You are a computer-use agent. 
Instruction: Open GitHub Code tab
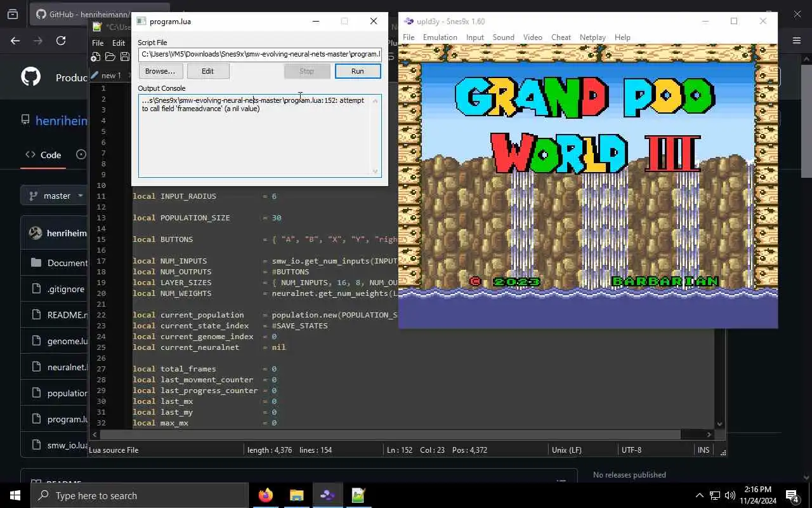(x=43, y=154)
